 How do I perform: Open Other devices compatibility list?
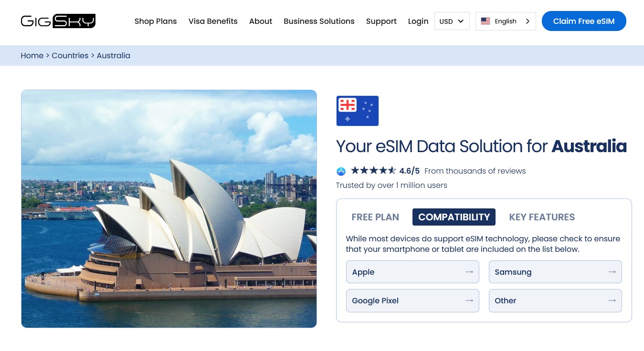pos(555,300)
